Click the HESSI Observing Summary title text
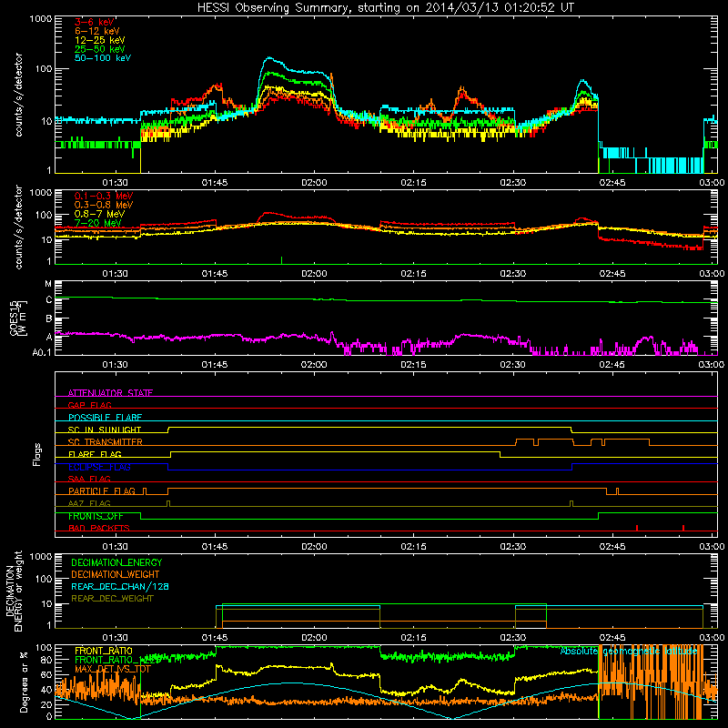This screenshot has width=728, height=728. click(x=385, y=7)
